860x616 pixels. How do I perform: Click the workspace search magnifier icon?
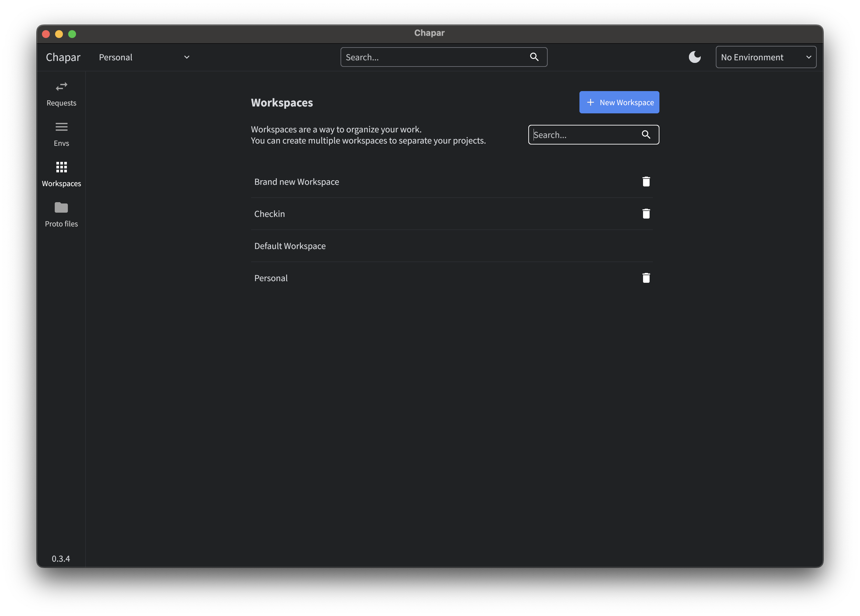646,135
